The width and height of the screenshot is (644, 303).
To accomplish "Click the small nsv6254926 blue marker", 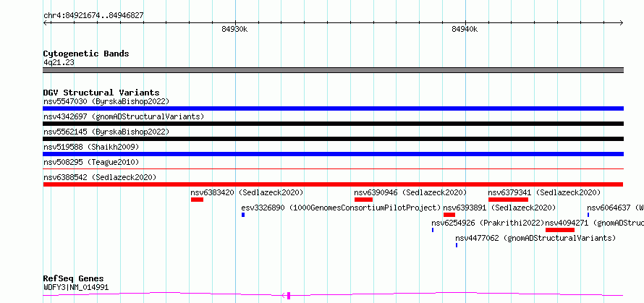I will [x=433, y=230].
